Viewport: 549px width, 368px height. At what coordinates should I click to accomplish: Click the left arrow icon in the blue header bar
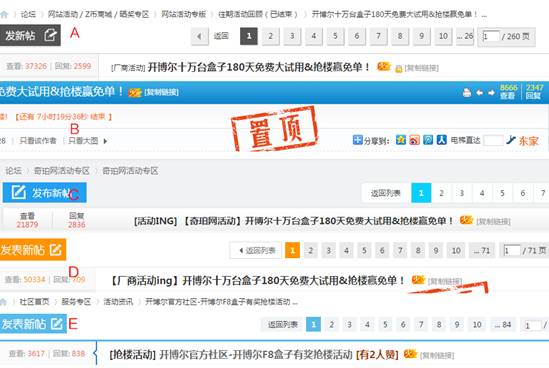(x=480, y=93)
